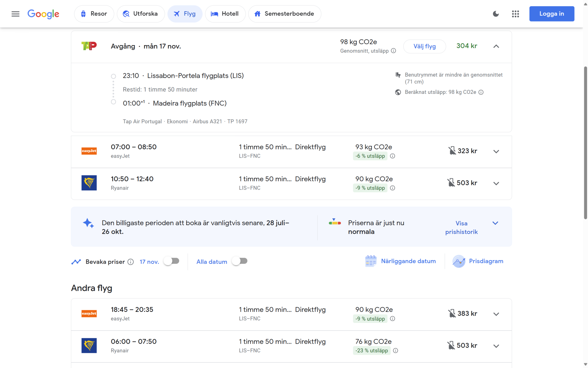The height and width of the screenshot is (368, 588).
Task: Enable price tracking for 17 nov.
Action: 171,261
